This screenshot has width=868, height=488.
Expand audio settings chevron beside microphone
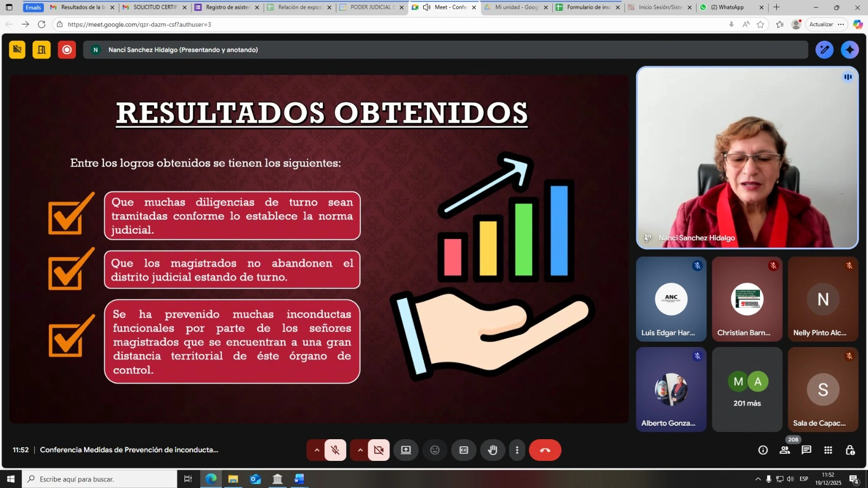click(x=317, y=450)
